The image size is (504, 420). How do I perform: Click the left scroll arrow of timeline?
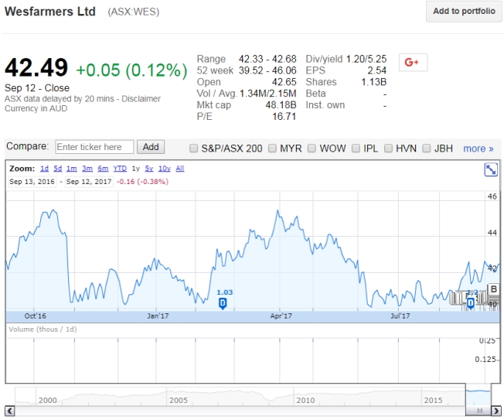pos(9,411)
